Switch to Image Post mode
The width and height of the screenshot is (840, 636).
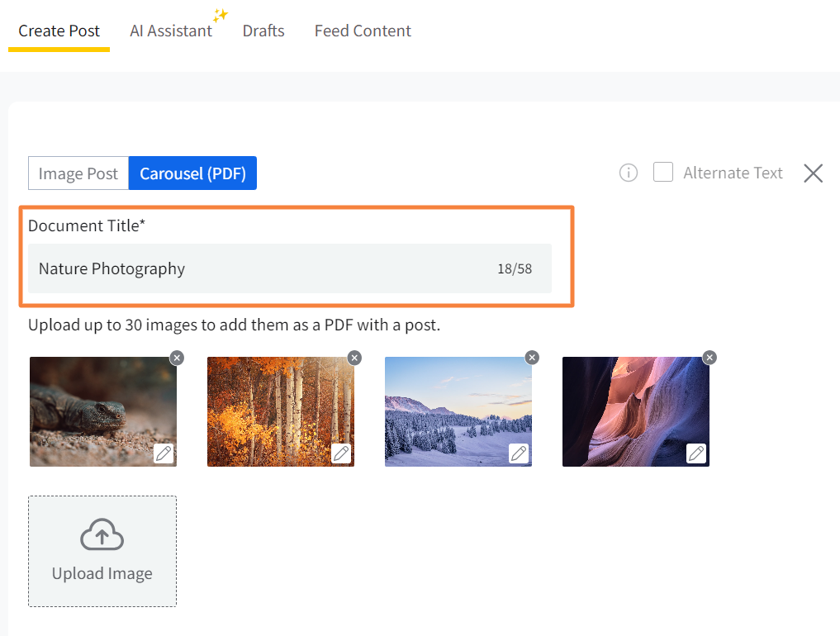pos(78,173)
